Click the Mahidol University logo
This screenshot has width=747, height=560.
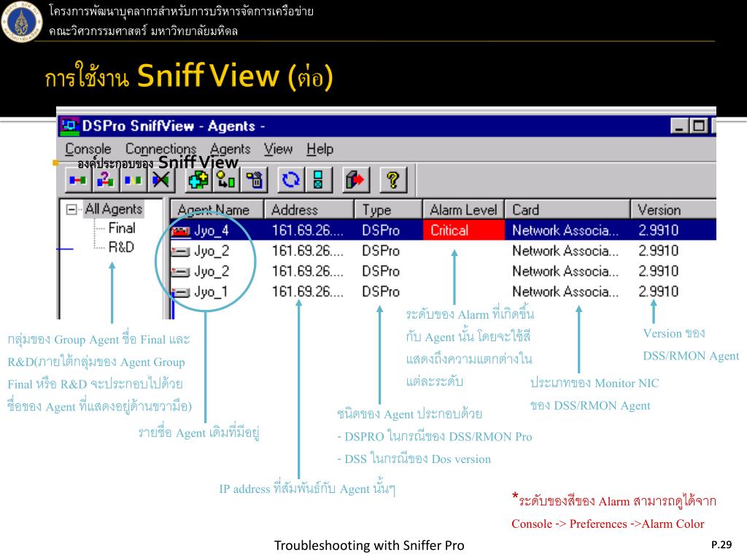pyautogui.click(x=22, y=22)
